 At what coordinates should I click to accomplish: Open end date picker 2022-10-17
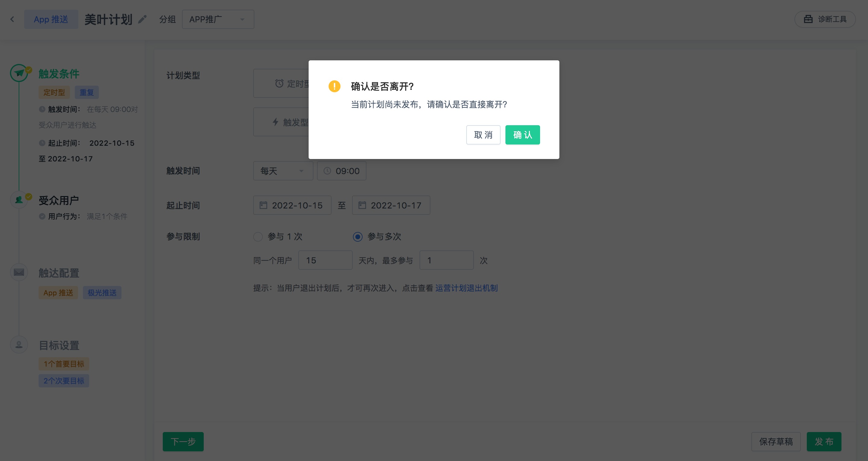391,205
